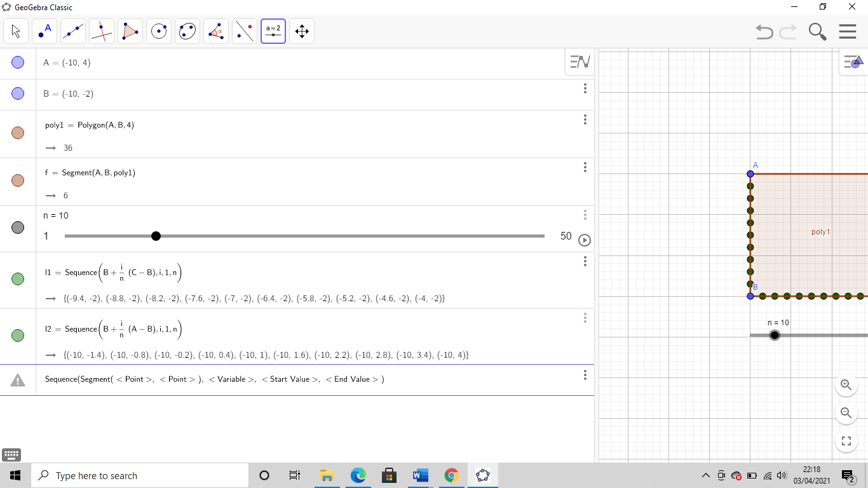Toggle visibility of point A
This screenshot has width=868, height=488.
(x=18, y=62)
